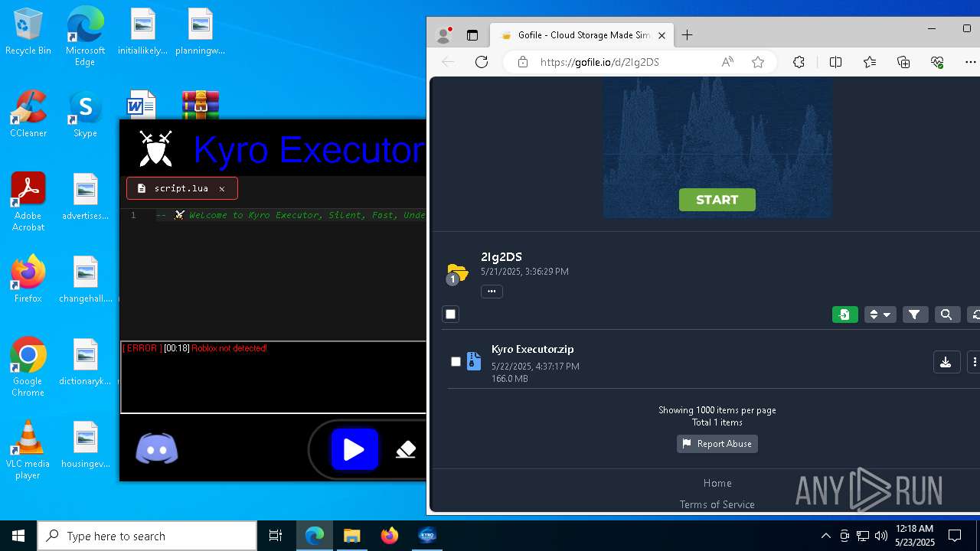Tick the Kyro Executor.zip checkbox
Viewport: 980px width, 551px height.
pyautogui.click(x=456, y=361)
